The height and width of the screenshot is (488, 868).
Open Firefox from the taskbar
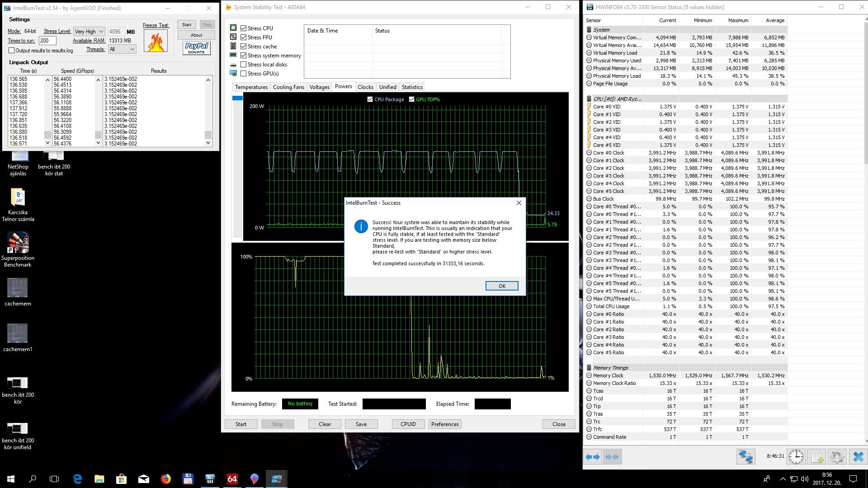[166, 479]
